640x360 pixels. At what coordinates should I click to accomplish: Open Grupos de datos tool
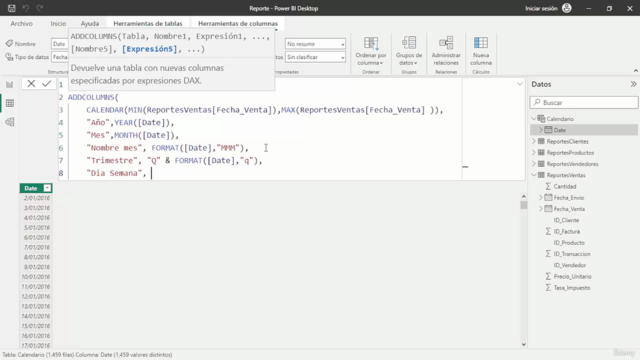coord(409,51)
